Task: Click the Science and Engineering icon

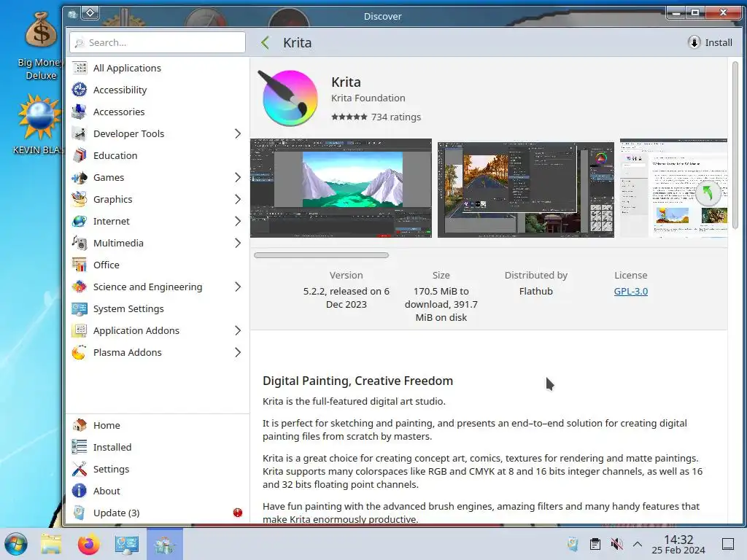Action: (x=80, y=287)
